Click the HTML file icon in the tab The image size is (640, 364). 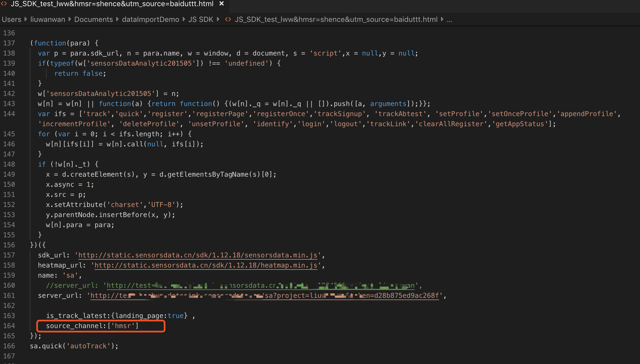[x=4, y=4]
